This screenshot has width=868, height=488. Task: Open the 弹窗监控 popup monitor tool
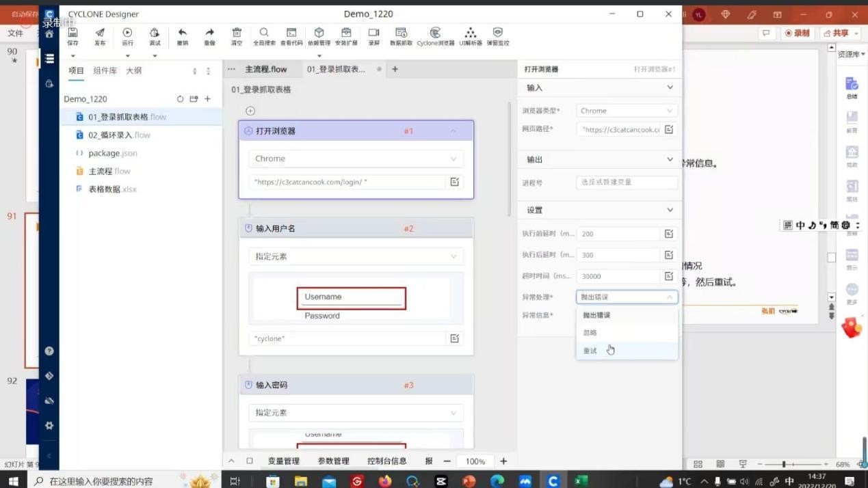click(497, 36)
